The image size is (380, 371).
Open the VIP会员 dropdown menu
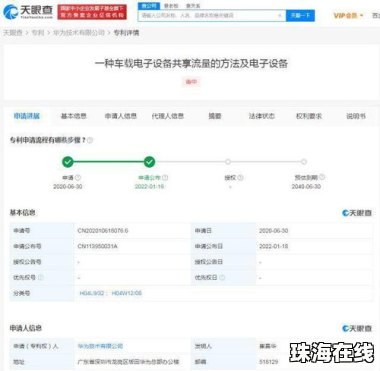[x=348, y=15]
